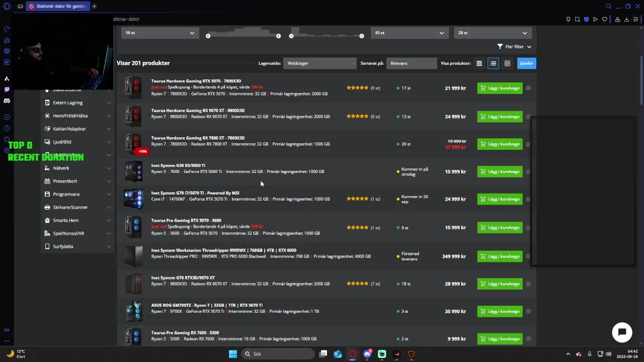Open the live chat bubble
This screenshot has height=362, width=644.
tap(622, 332)
